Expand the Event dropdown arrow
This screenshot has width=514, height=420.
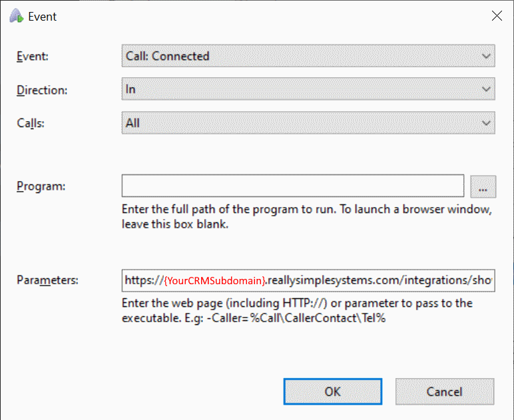486,57
